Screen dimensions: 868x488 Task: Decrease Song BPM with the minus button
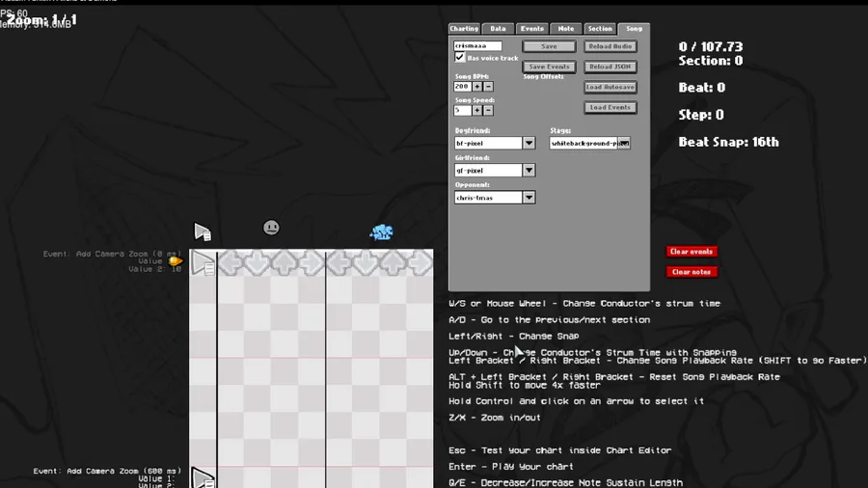pos(488,86)
